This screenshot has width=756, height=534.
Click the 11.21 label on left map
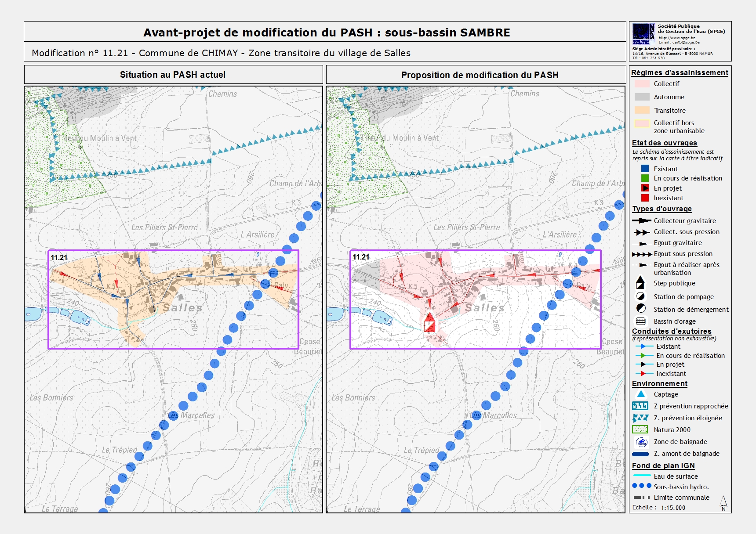tap(59, 257)
